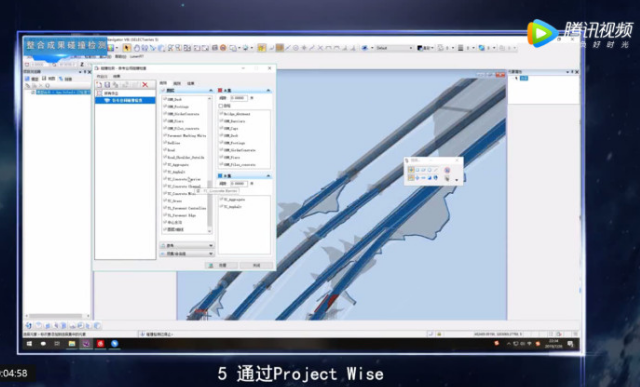Open second menu in clash dialog

[116, 76]
